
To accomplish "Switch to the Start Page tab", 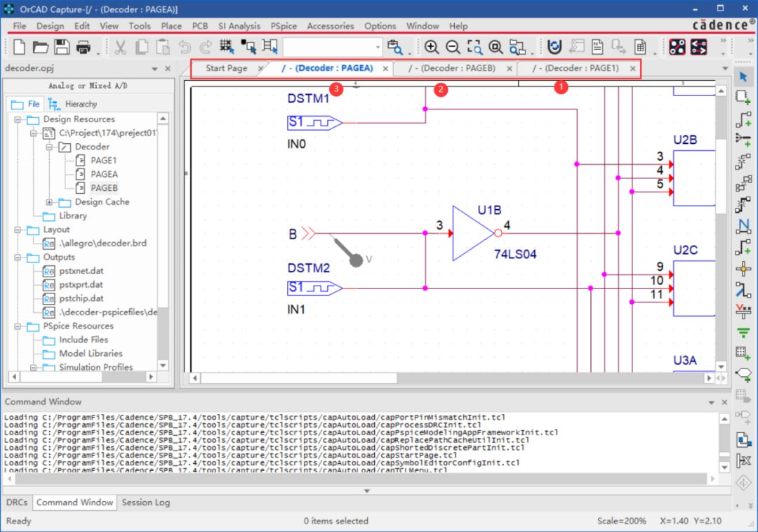I will tap(226, 68).
